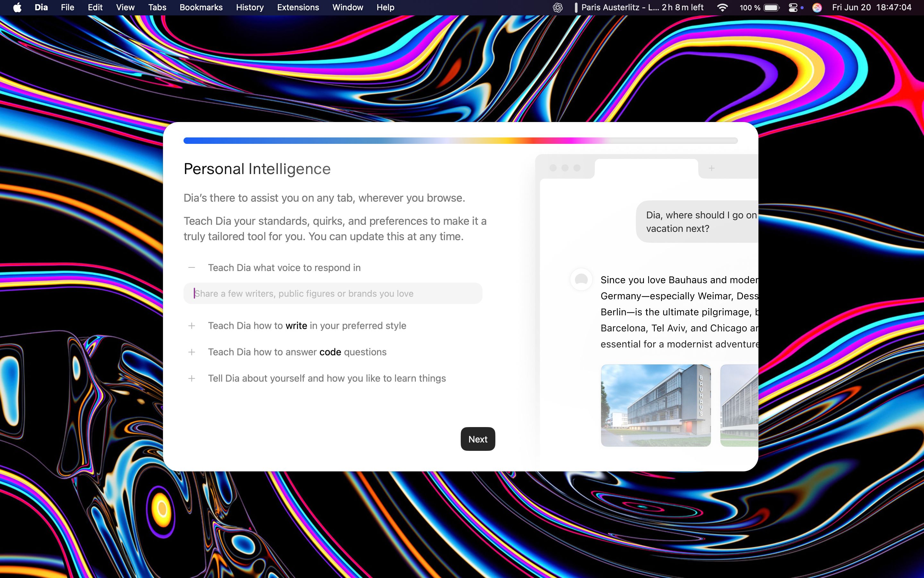The height and width of the screenshot is (578, 924).
Task: Click the Siri icon in the menu bar
Action: [x=817, y=8]
